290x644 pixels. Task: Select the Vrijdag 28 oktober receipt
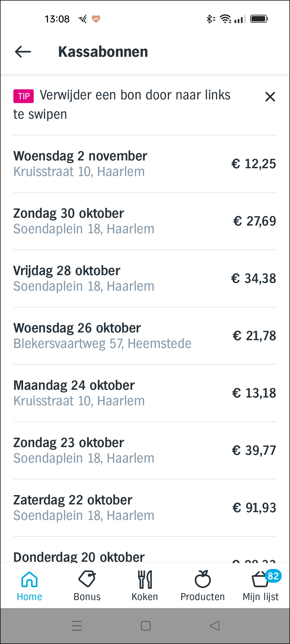(145, 279)
